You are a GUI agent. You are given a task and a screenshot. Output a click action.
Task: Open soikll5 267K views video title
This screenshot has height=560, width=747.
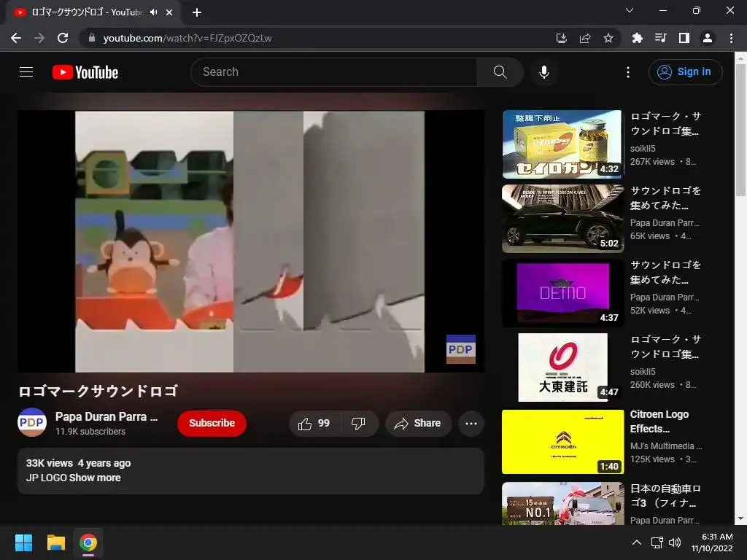click(665, 123)
